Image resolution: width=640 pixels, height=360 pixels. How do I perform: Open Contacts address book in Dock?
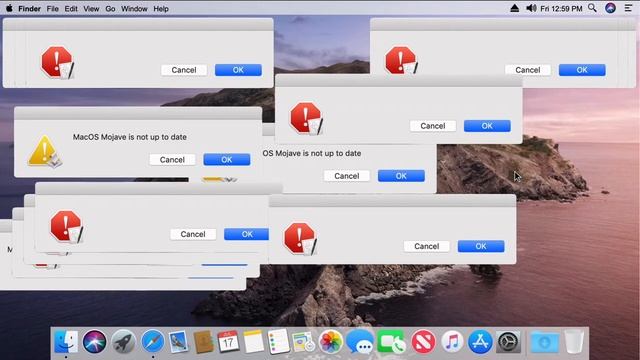pos(204,342)
